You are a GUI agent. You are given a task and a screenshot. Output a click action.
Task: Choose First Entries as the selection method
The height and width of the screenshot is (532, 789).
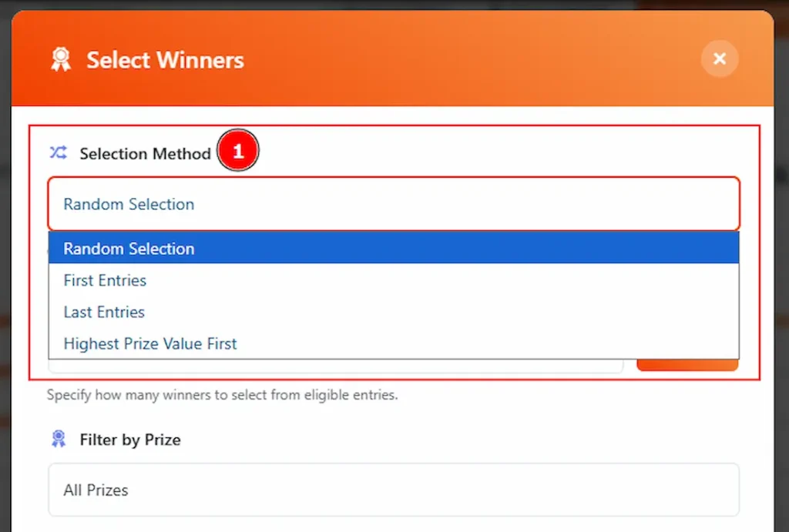[x=105, y=280]
